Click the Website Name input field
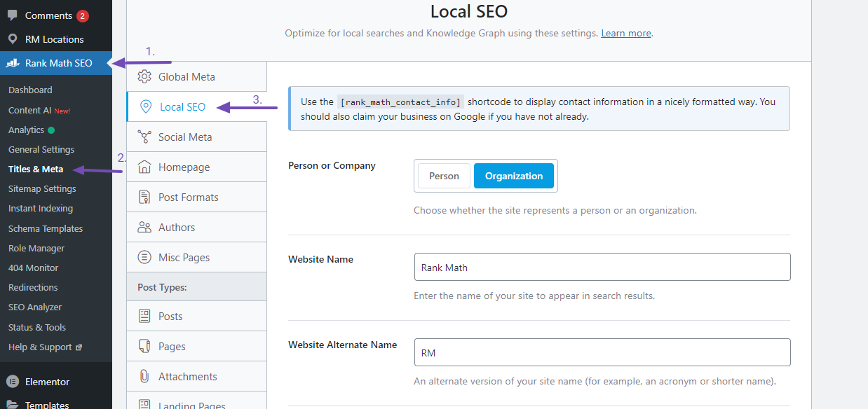This screenshot has height=409, width=868. [602, 267]
